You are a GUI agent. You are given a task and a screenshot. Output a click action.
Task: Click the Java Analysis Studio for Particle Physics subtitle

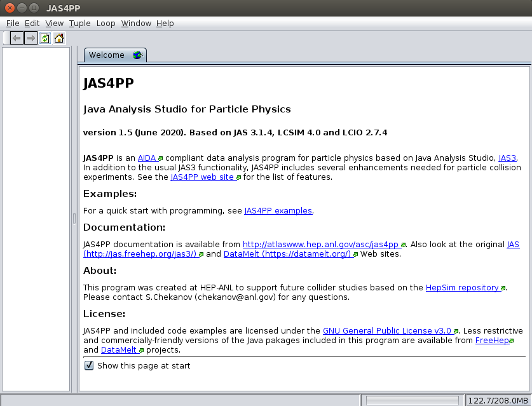pos(187,109)
